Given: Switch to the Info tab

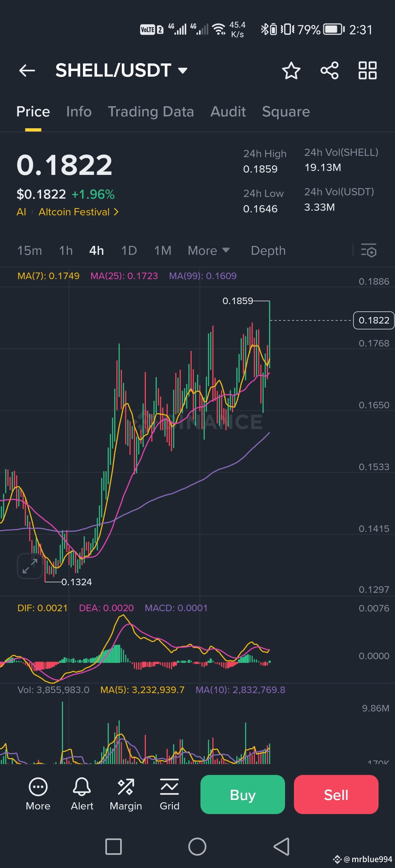Looking at the screenshot, I should click(x=79, y=111).
